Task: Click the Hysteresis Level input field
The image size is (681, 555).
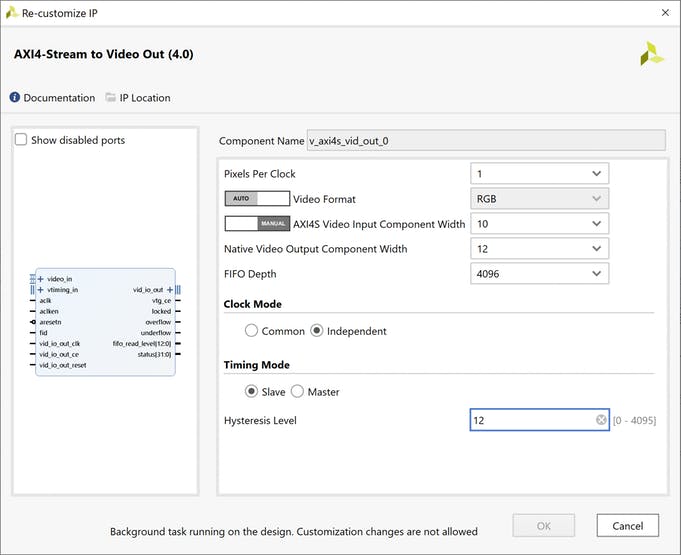Action: click(530, 421)
